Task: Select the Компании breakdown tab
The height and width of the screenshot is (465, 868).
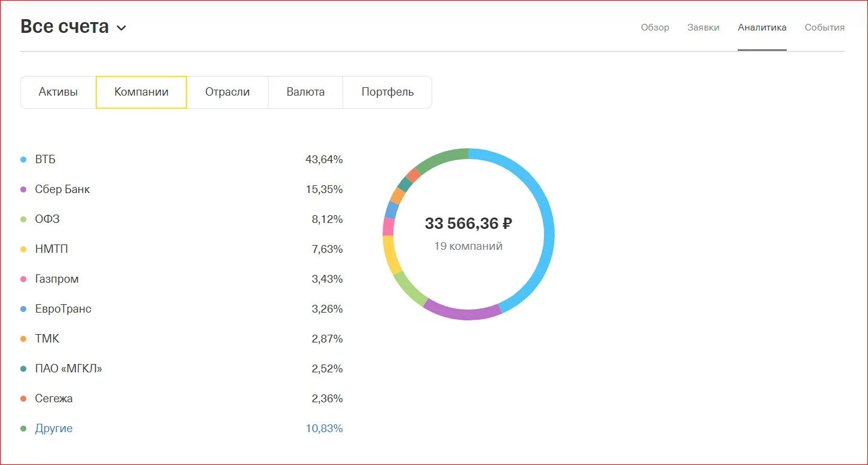Action: point(142,92)
